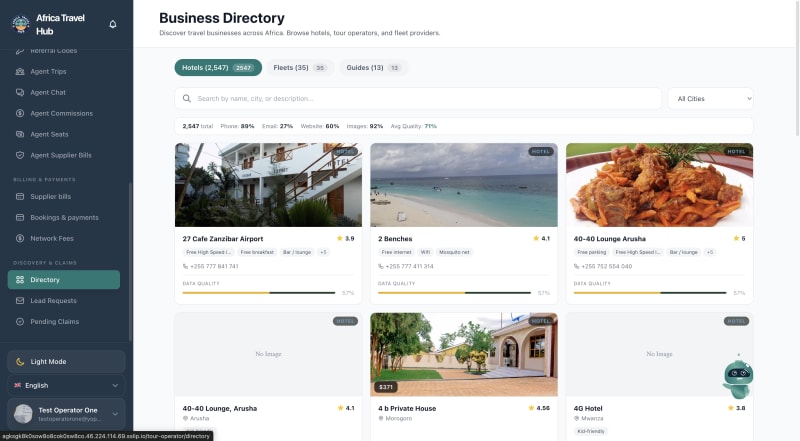Open Lead Requests menu item
800x441 pixels.
[64, 301]
